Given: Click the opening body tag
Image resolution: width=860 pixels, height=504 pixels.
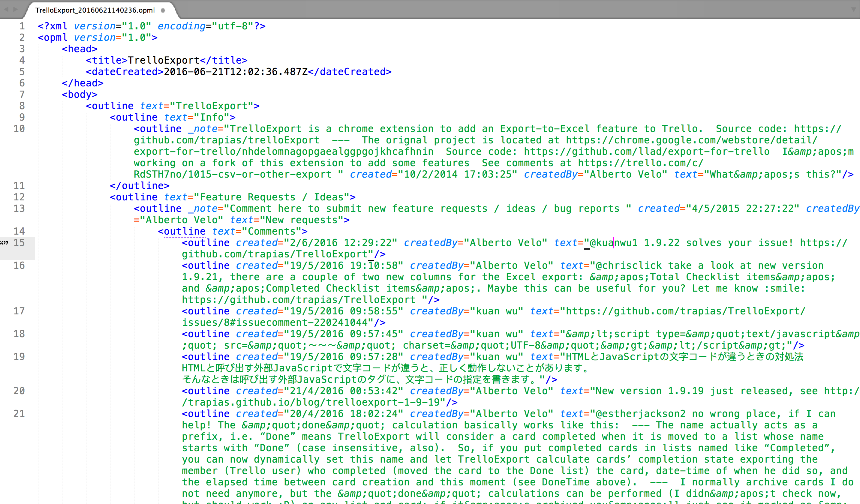Looking at the screenshot, I should point(80,94).
